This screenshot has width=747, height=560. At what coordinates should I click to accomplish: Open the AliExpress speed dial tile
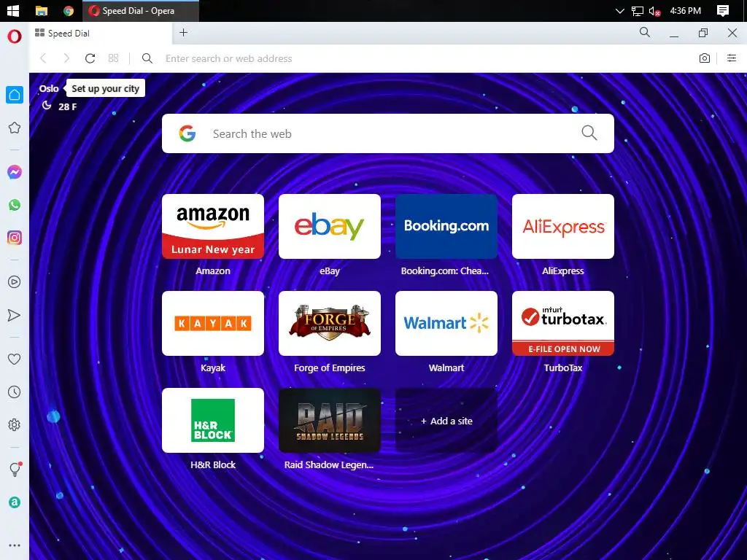pyautogui.click(x=563, y=226)
